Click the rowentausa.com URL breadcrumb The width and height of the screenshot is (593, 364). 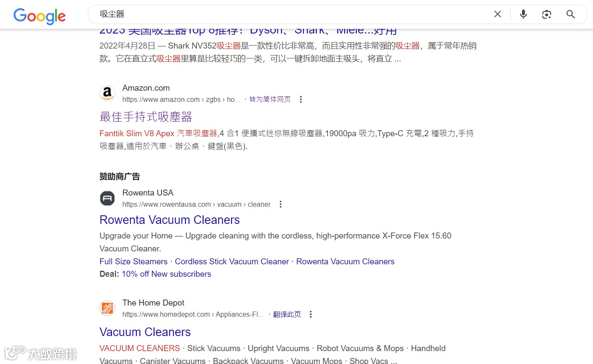[x=196, y=204]
